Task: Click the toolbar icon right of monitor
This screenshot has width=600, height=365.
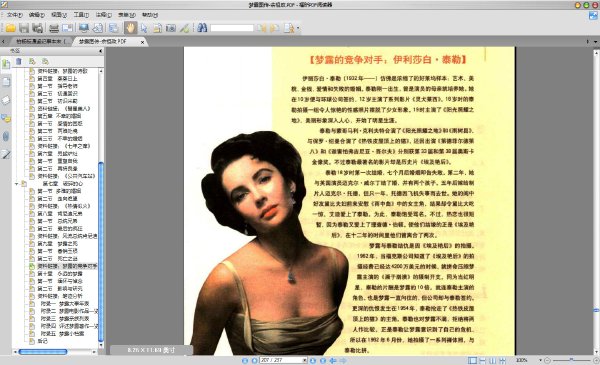Action: click(x=98, y=28)
